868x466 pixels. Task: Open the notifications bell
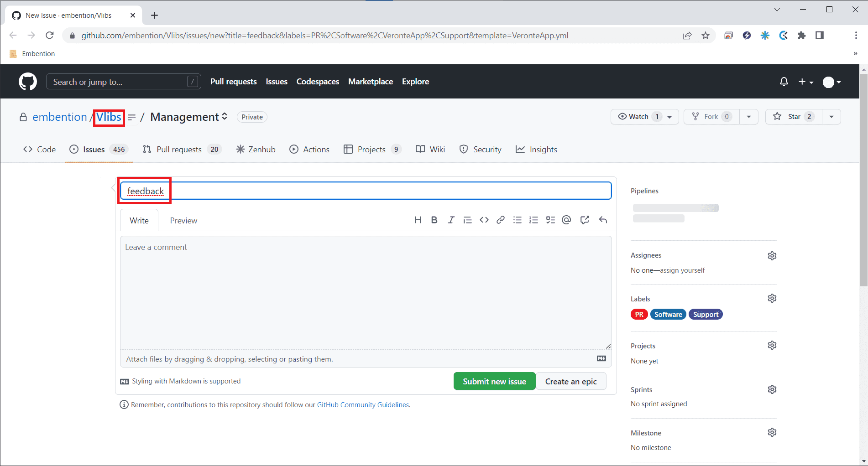784,82
